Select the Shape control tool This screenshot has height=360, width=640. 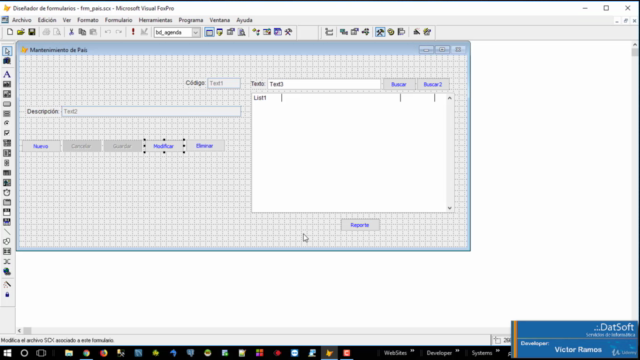point(7,242)
